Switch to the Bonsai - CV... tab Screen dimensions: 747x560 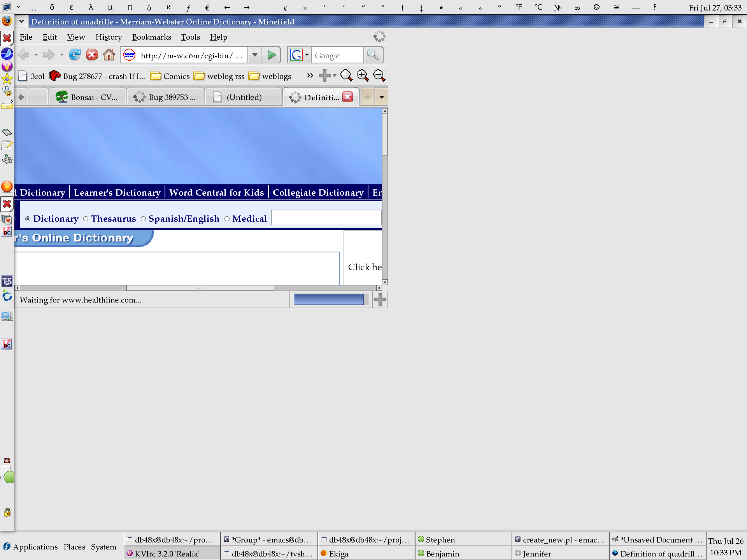(x=87, y=97)
